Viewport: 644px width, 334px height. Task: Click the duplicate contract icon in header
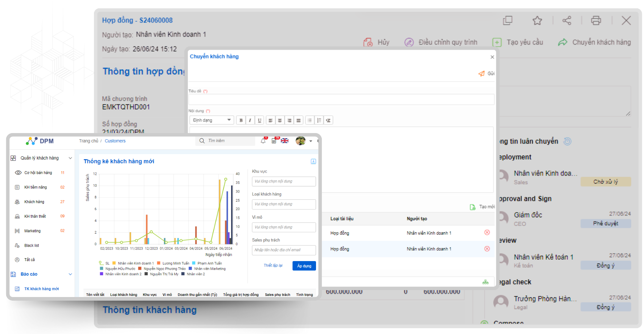pos(508,21)
